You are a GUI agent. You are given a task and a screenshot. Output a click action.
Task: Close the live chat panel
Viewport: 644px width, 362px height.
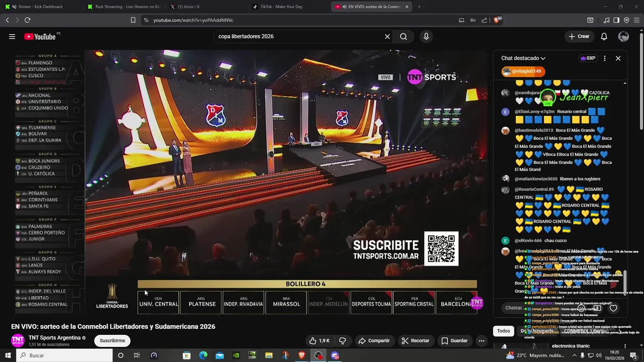618,58
